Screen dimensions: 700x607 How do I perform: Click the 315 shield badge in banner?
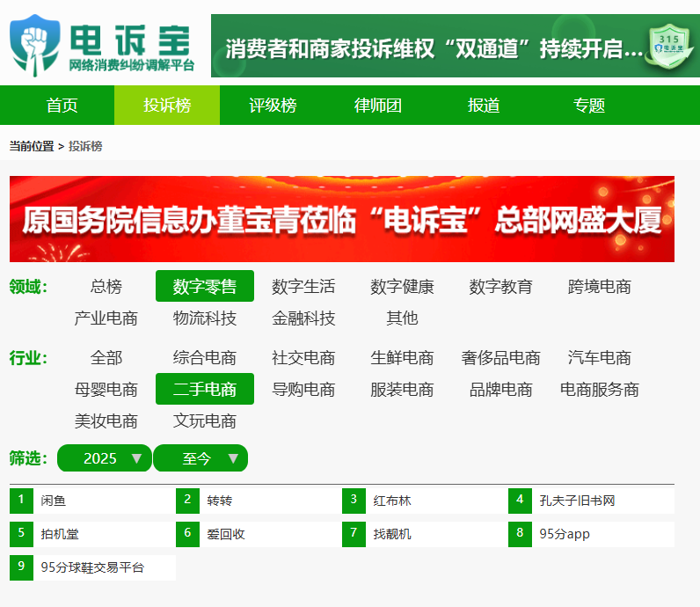pos(668,47)
